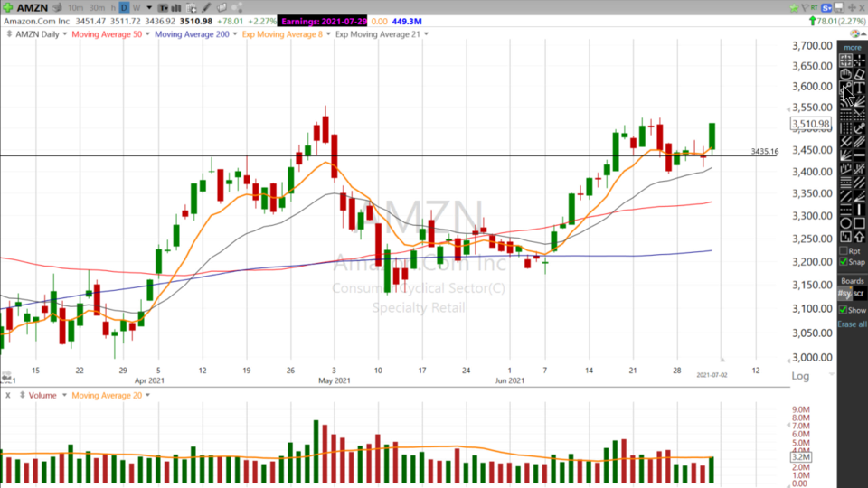Switch to 10m timeframe

point(76,8)
